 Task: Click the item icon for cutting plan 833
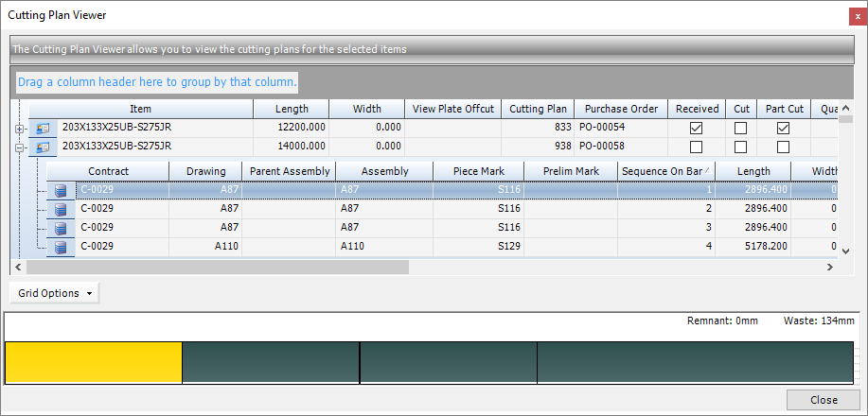coord(43,128)
